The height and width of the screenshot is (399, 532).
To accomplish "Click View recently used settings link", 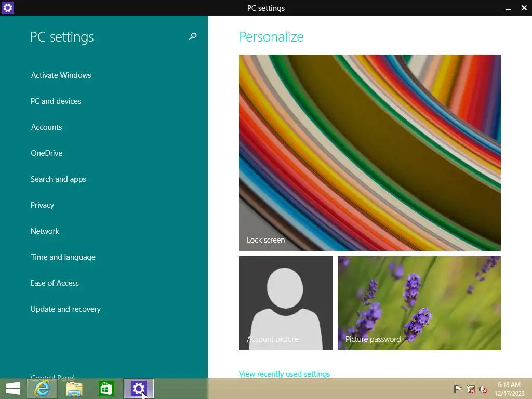I will 284,374.
